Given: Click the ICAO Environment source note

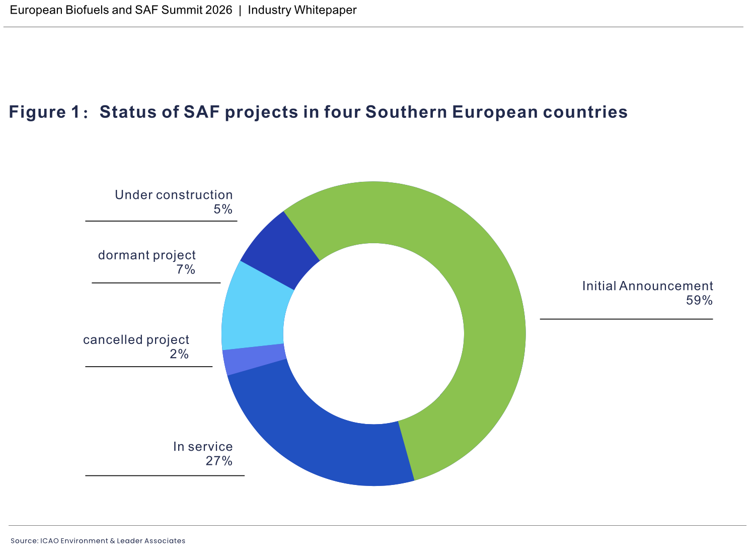Looking at the screenshot, I should (98, 541).
